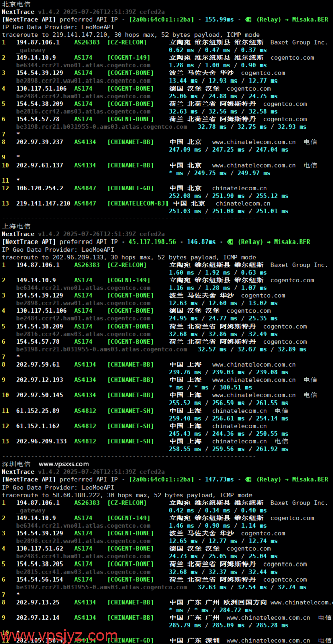This screenshot has width=333, height=644.
Task: Select API latency 155.99ms
Action: click(x=219, y=19)
